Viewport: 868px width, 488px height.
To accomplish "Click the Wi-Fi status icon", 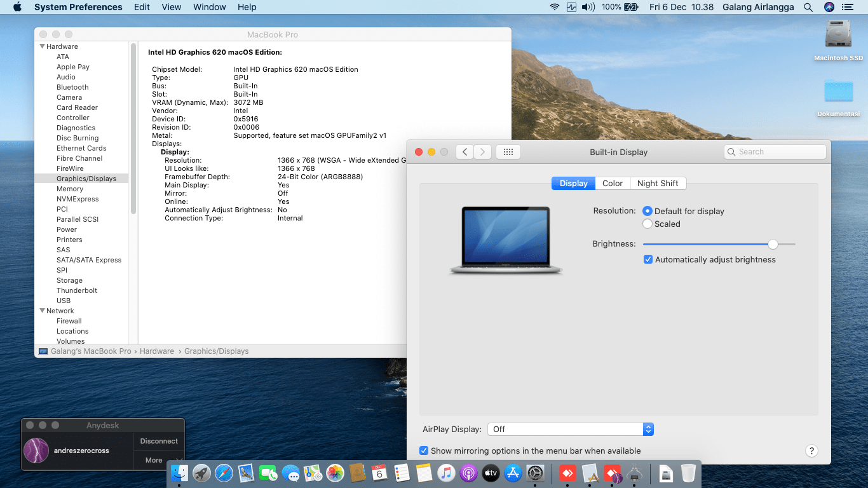I will coord(555,7).
